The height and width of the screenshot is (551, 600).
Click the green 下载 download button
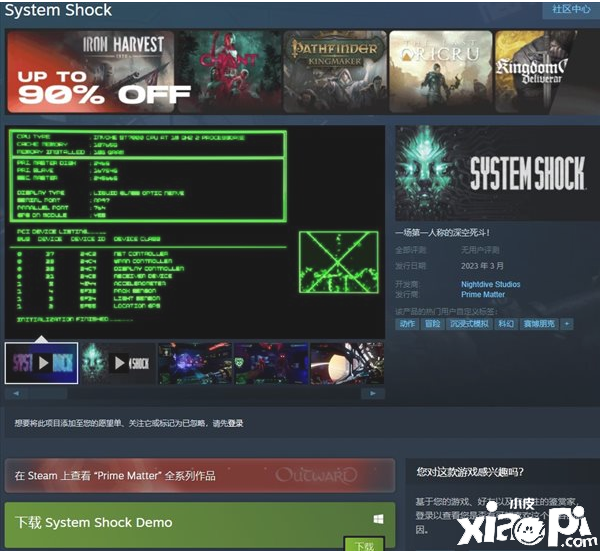364,544
